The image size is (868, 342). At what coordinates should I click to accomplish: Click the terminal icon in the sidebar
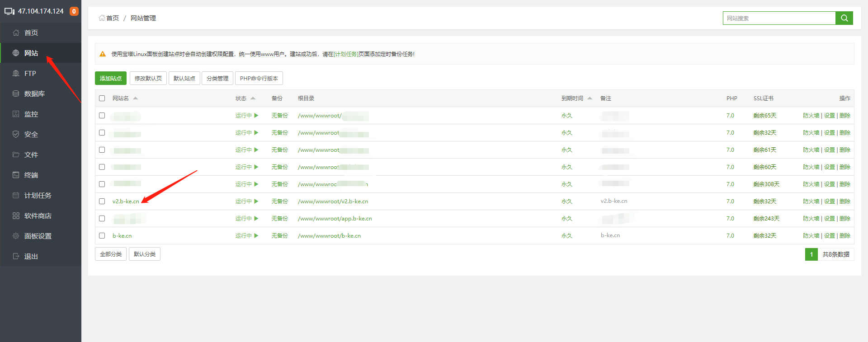pyautogui.click(x=16, y=175)
